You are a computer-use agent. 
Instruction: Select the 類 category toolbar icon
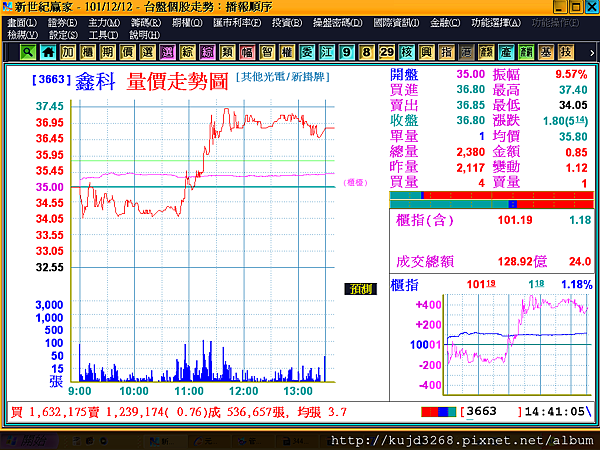[x=227, y=52]
